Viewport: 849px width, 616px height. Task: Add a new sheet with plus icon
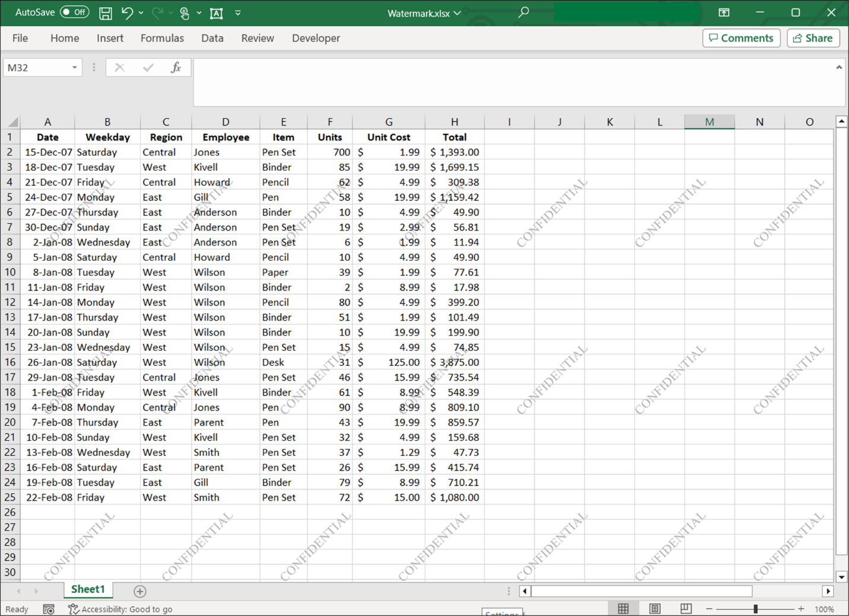140,591
